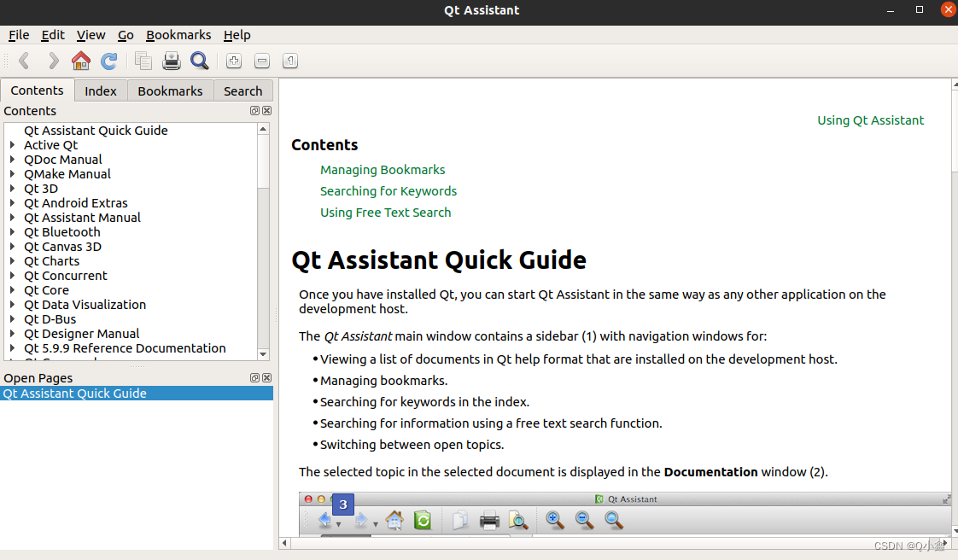The image size is (958, 560).
Task: Expand the Qt Charts tree node
Action: tap(12, 260)
